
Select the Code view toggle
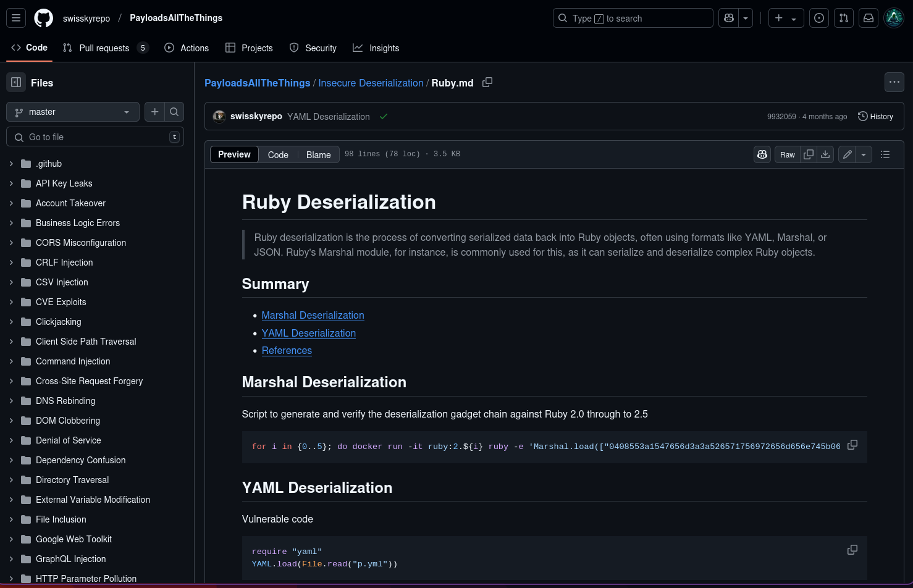point(278,154)
